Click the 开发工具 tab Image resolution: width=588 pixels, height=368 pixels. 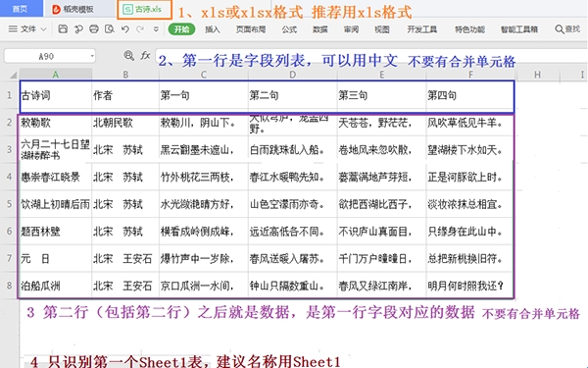[422, 29]
